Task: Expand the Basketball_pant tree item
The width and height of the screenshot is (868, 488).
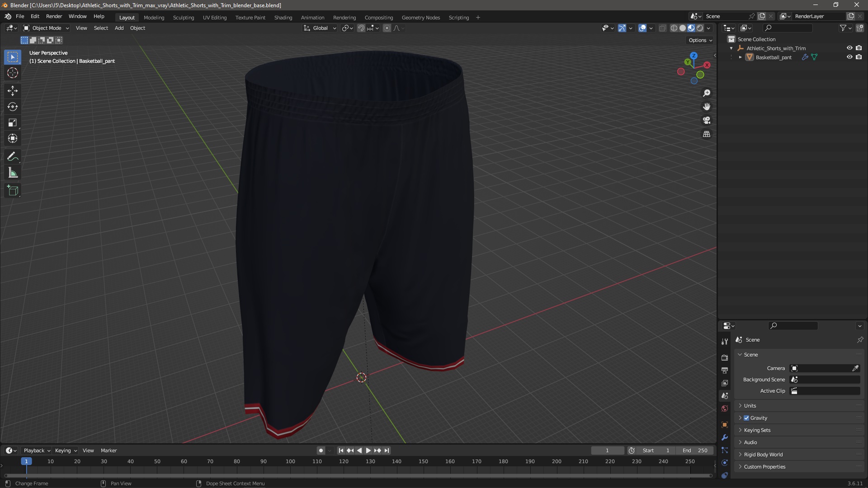Action: click(740, 57)
